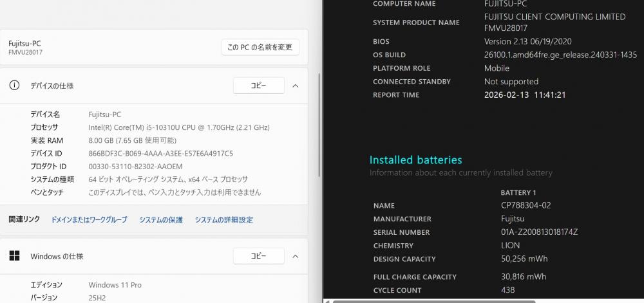The width and height of the screenshot is (644, 303).
Task: Open the ドメインまたはワークグループ link
Action: pyautogui.click(x=89, y=220)
